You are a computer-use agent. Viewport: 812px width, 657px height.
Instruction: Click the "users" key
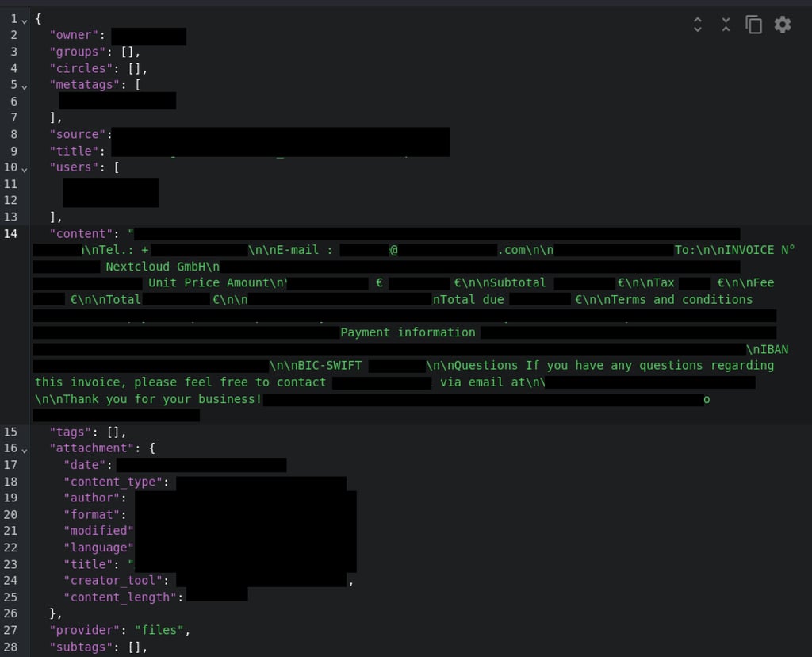(x=77, y=167)
